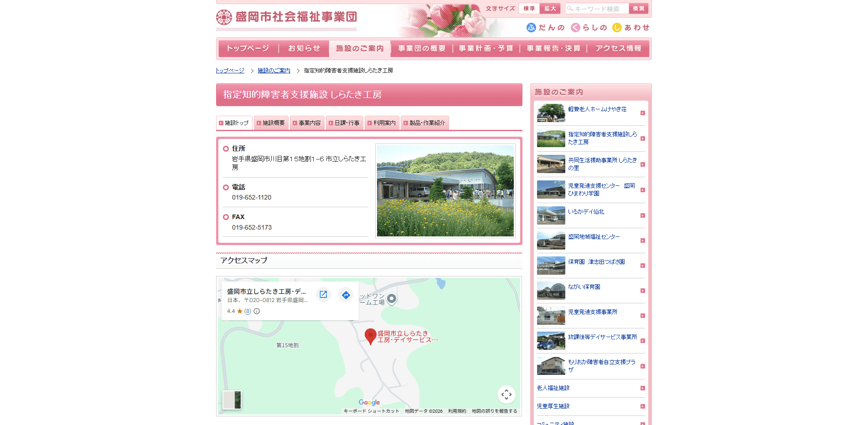Viewport: 868px width, 425px height.
Task: Click the pink arrow icon beside ながい保育園
Action: [643, 291]
